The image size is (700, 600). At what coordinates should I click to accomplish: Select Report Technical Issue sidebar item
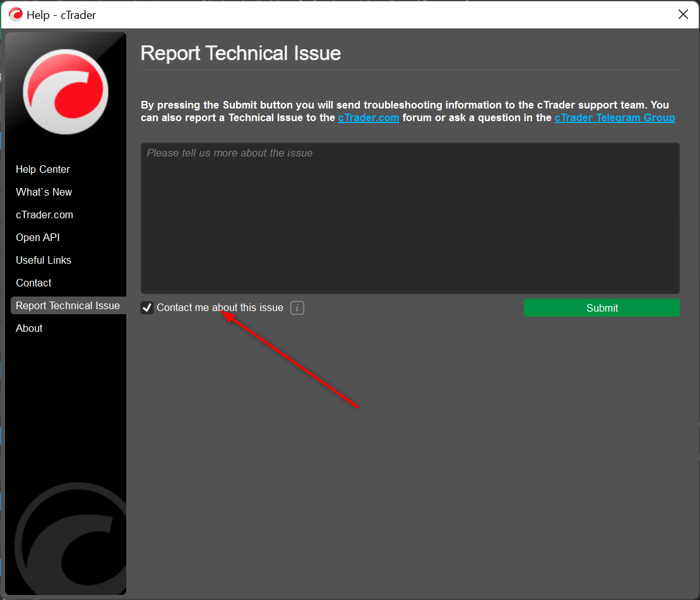pos(68,305)
